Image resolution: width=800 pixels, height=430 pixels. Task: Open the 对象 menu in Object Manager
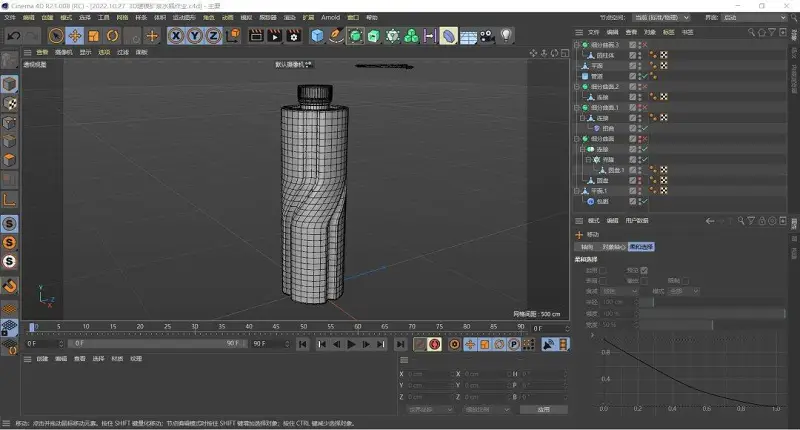point(649,32)
